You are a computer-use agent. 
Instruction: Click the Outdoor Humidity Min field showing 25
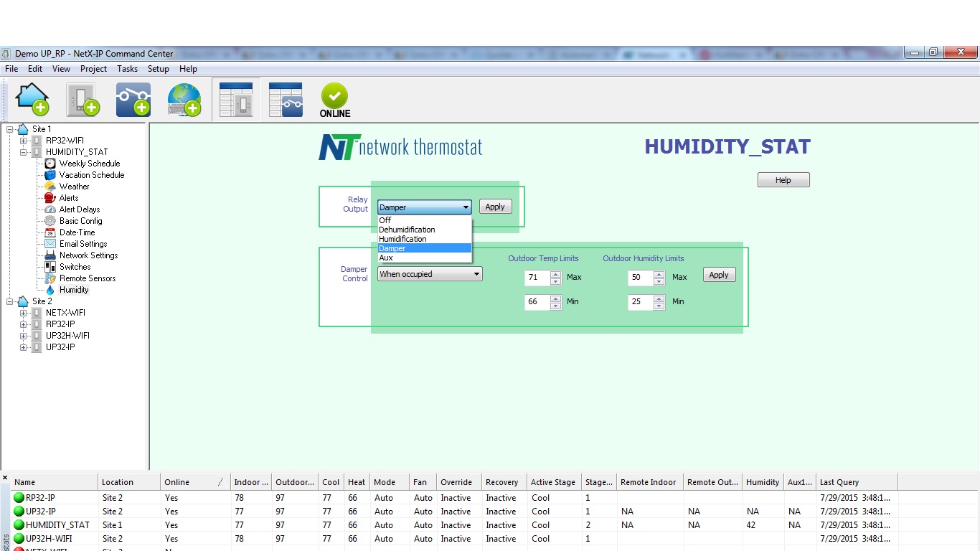[x=641, y=302]
